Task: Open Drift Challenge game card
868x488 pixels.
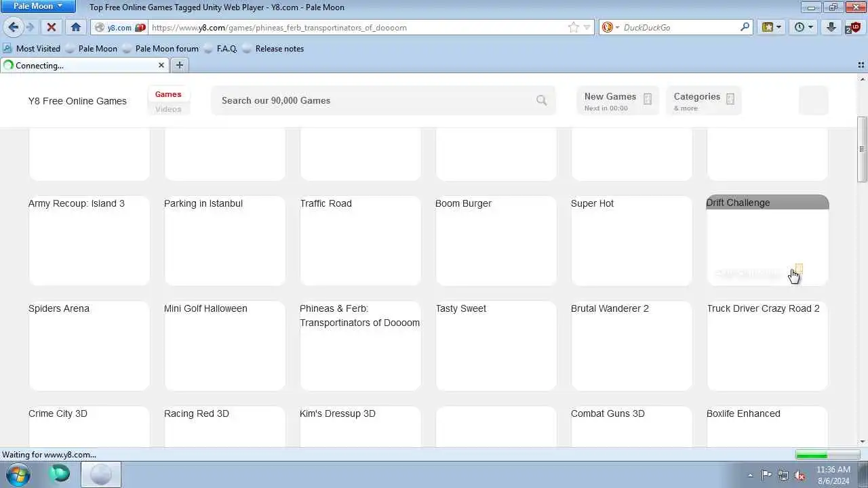Action: click(x=767, y=241)
